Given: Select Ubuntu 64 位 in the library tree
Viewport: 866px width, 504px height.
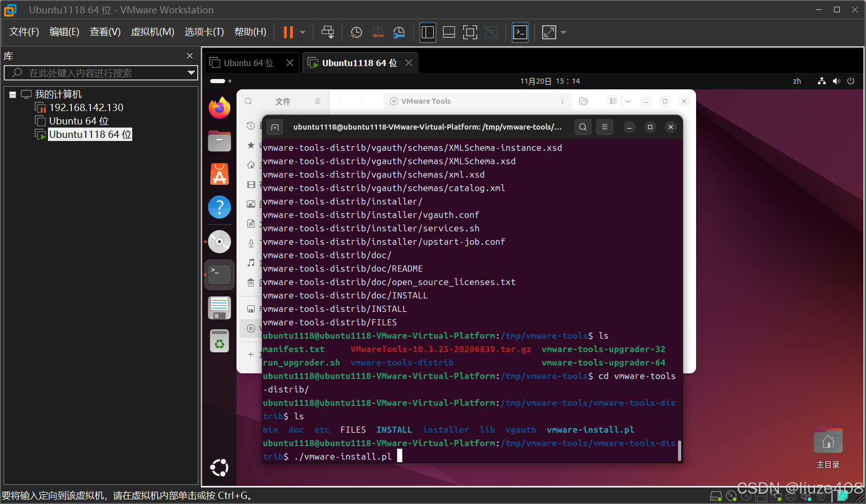Looking at the screenshot, I should 78,121.
